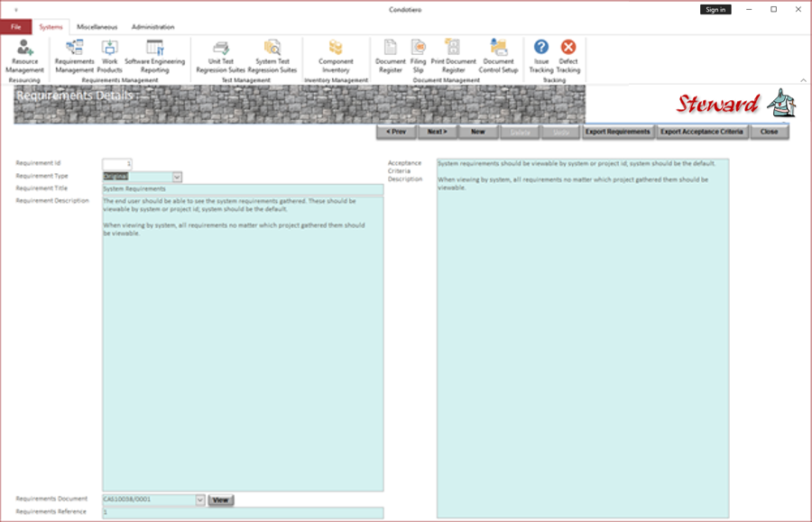
Task: Minimize the Condotiero window
Action: coord(749,9)
